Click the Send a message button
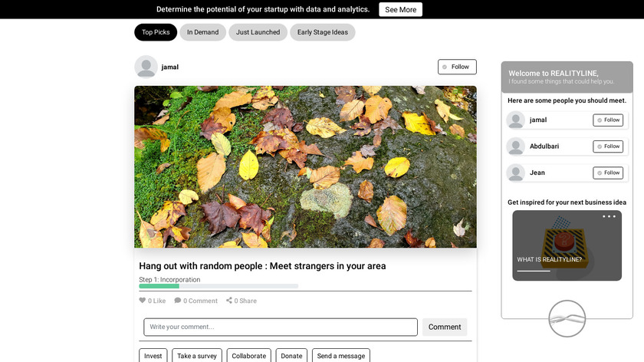The height and width of the screenshot is (362, 644). click(341, 355)
